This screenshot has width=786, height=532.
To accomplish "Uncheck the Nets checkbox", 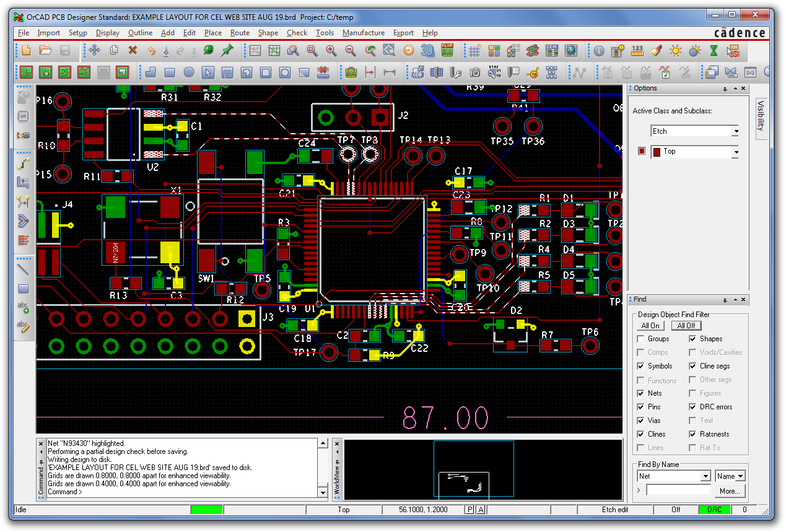I will point(641,393).
